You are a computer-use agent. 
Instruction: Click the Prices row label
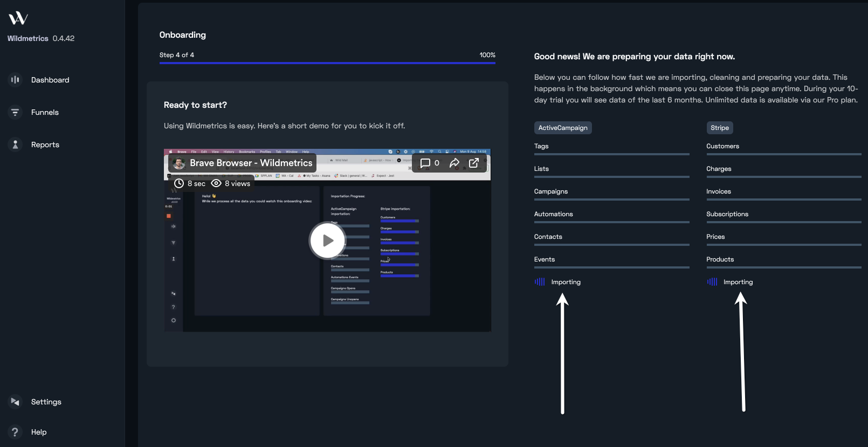pos(715,237)
